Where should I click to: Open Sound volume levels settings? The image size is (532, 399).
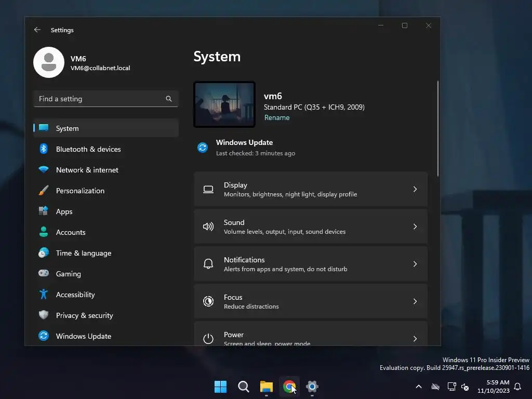click(311, 227)
